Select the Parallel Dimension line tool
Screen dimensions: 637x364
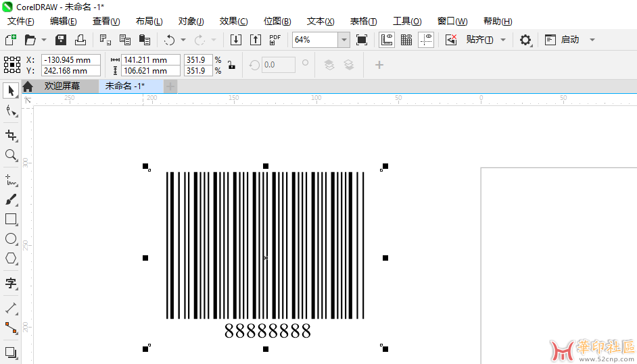click(x=11, y=309)
